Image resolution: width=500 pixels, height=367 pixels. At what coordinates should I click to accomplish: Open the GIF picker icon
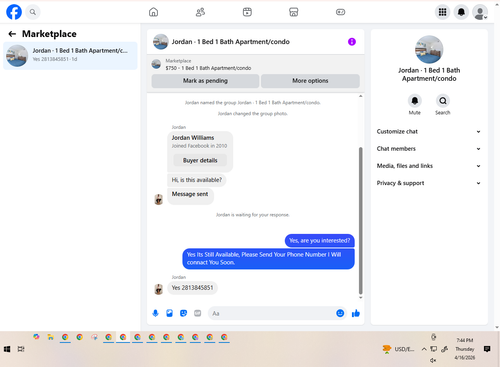click(198, 313)
